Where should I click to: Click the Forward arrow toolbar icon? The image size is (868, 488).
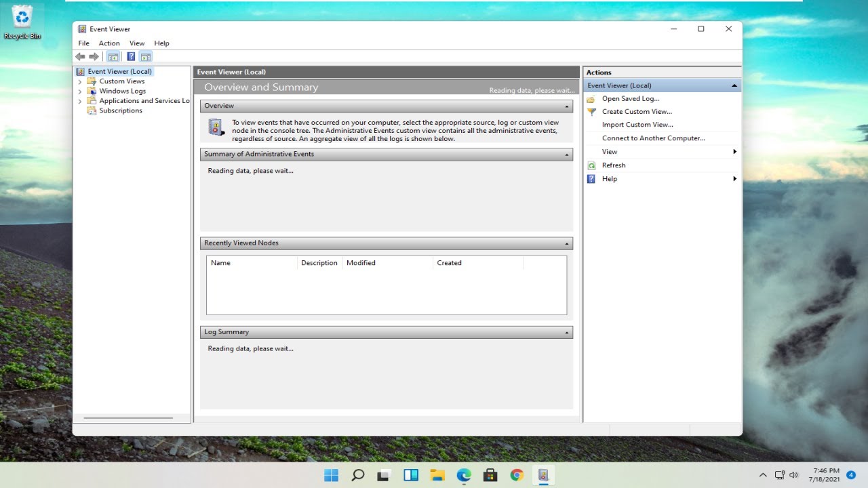pos(94,57)
